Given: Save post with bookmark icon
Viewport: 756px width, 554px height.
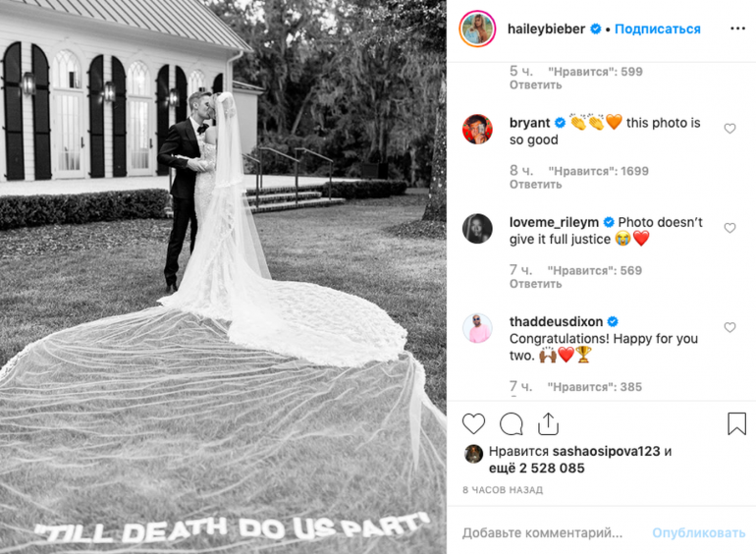Looking at the screenshot, I should point(736,423).
